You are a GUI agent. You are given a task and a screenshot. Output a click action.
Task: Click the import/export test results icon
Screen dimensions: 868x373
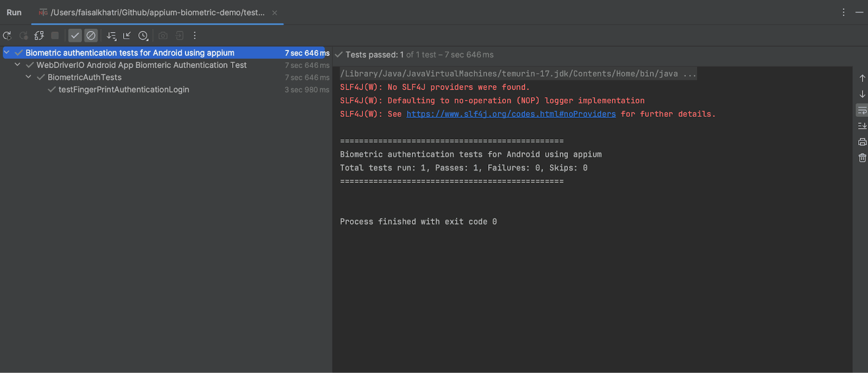point(180,35)
